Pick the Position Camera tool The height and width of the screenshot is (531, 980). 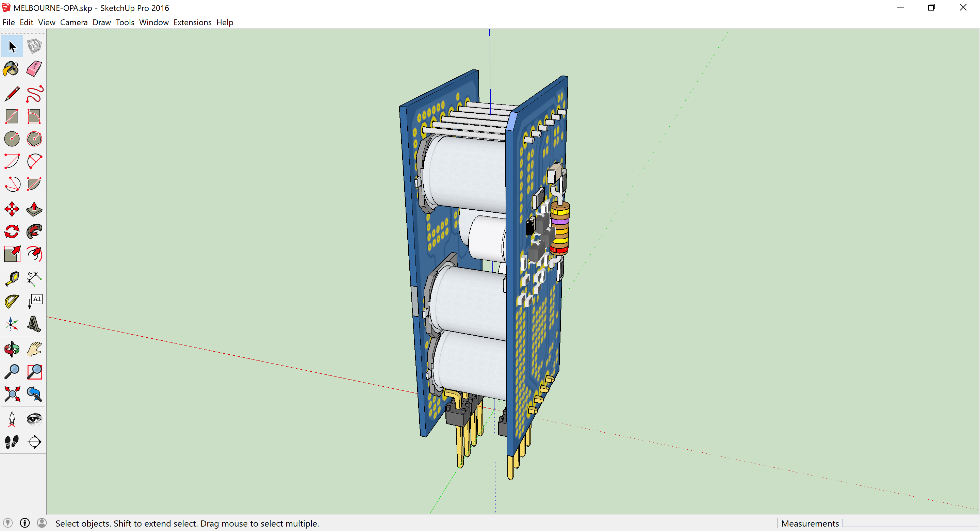(12, 419)
